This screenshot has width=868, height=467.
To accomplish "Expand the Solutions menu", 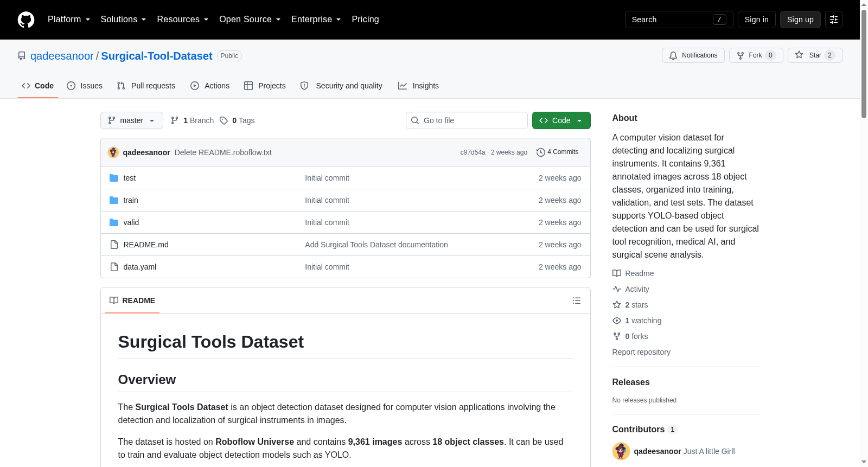I will tap(123, 20).
